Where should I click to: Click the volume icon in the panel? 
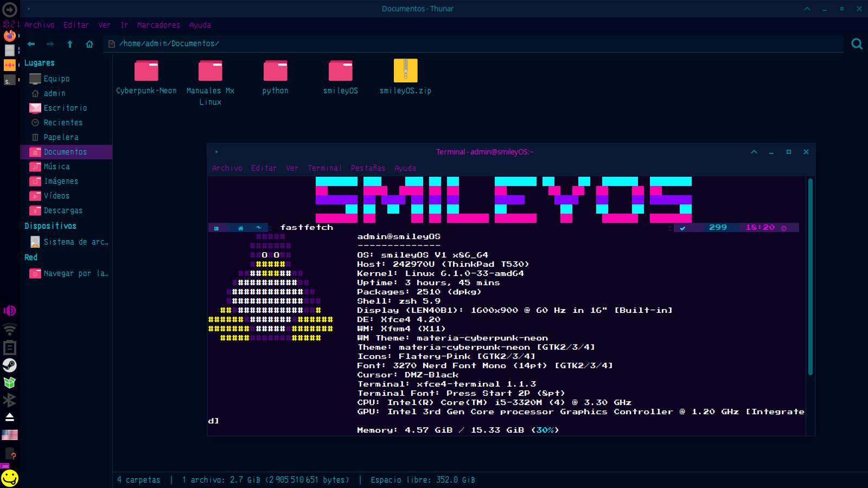pos(10,311)
